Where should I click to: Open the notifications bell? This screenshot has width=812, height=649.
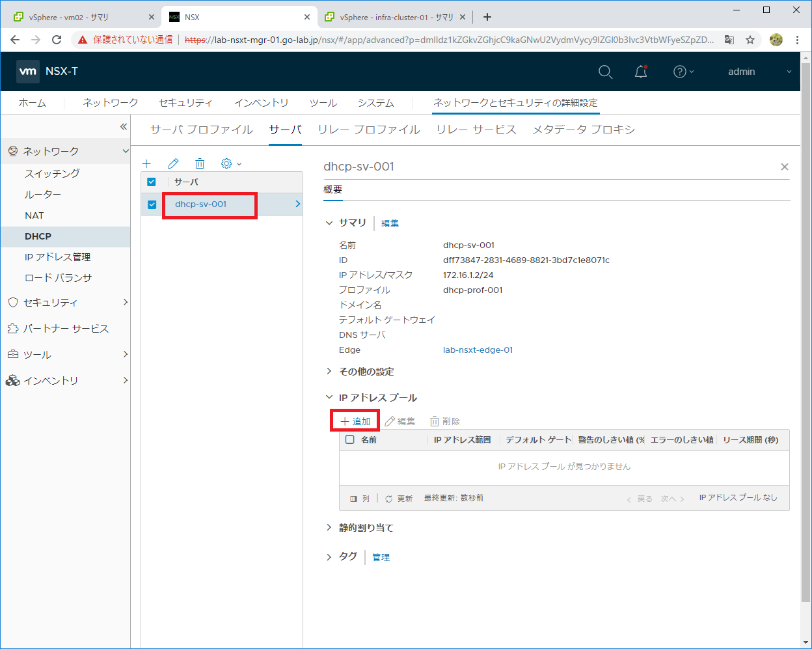coord(641,72)
